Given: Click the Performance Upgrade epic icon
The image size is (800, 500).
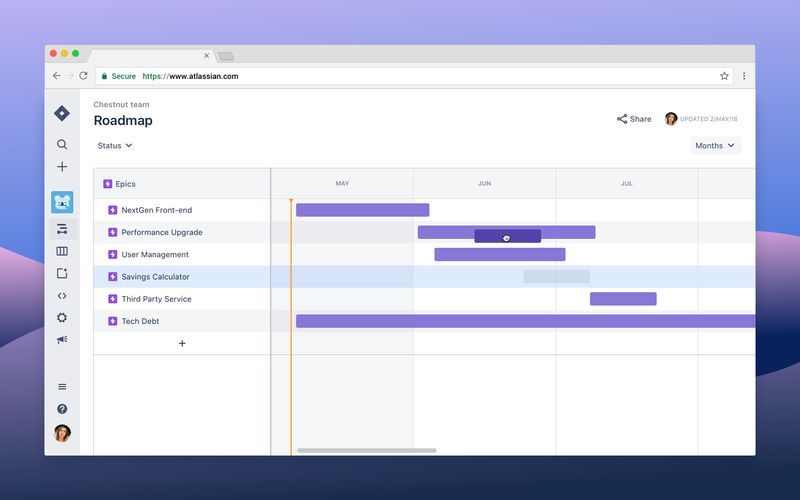Looking at the screenshot, I should coord(113,232).
